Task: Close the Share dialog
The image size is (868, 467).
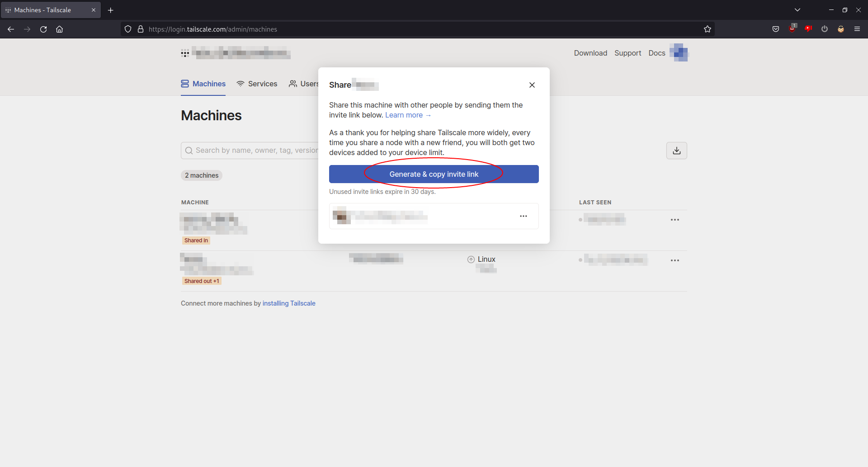Action: click(532, 85)
